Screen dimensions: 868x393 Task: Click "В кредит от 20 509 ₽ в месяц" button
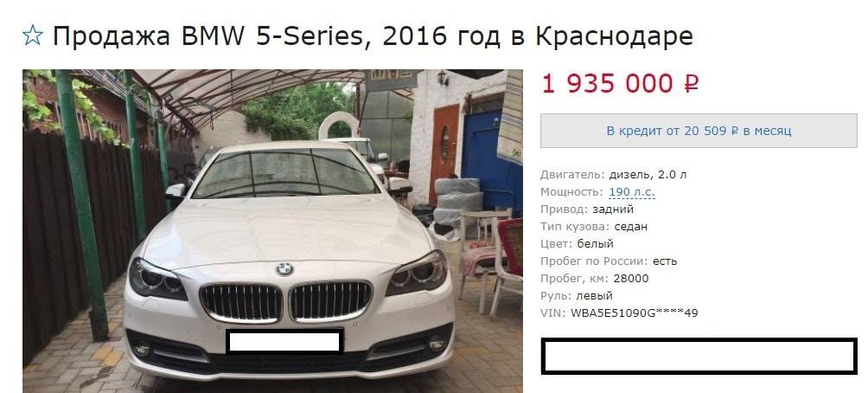699,131
